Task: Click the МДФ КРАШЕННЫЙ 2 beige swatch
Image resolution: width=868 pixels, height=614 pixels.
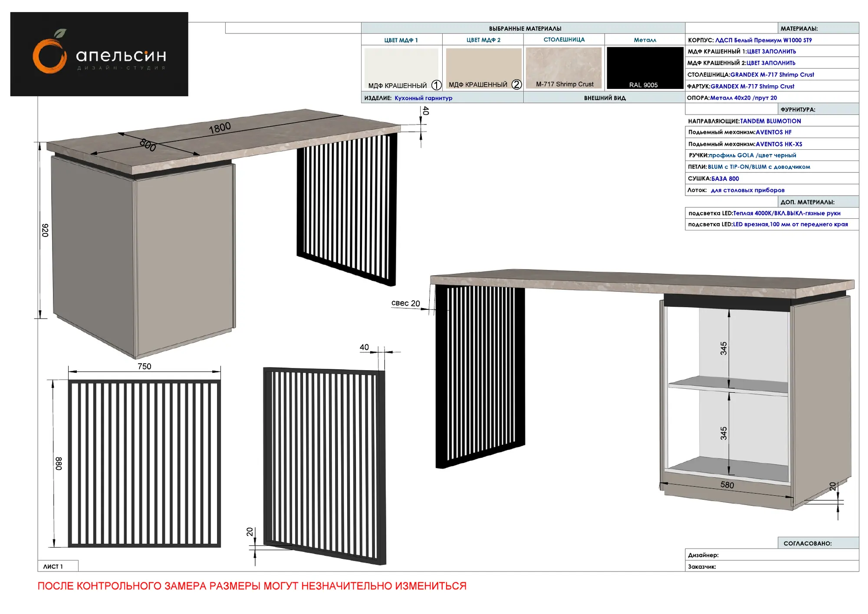Action: click(x=483, y=69)
